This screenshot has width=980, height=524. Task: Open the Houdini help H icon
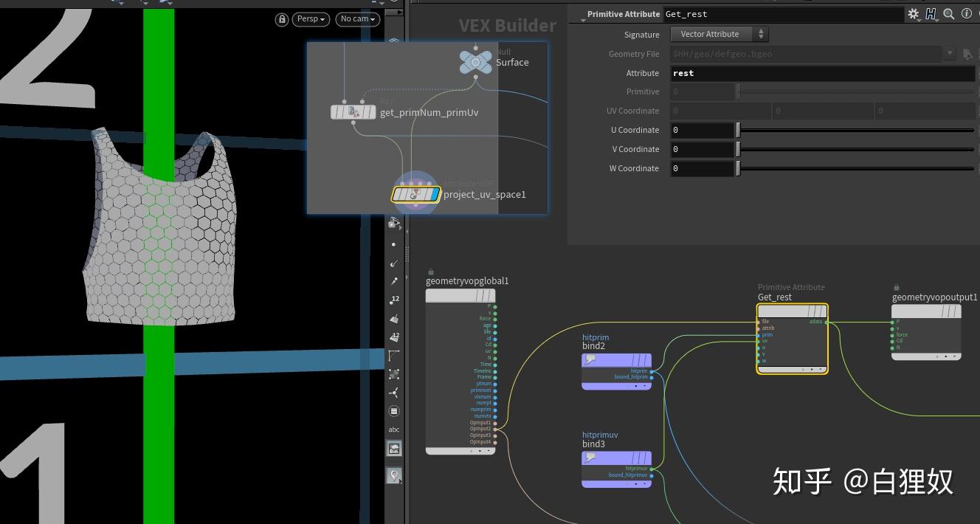pos(931,14)
